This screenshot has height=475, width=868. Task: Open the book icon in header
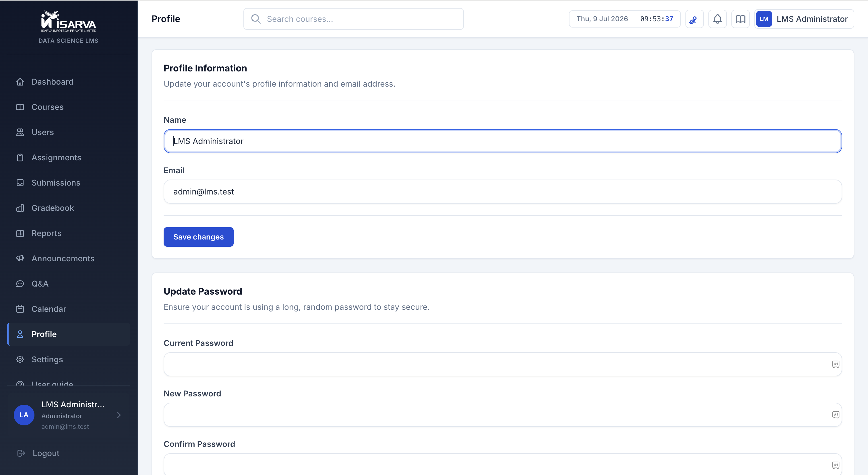(740, 19)
